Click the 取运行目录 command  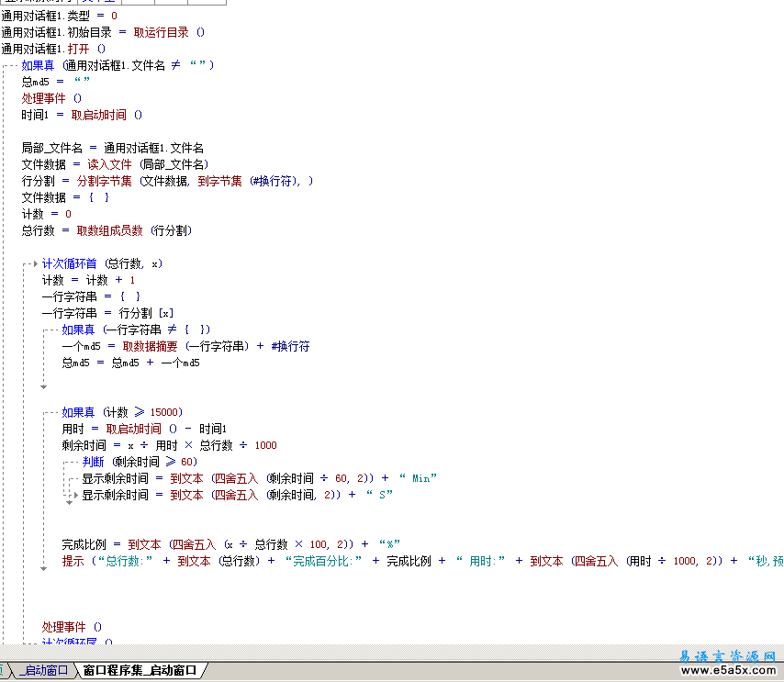pyautogui.click(x=161, y=32)
